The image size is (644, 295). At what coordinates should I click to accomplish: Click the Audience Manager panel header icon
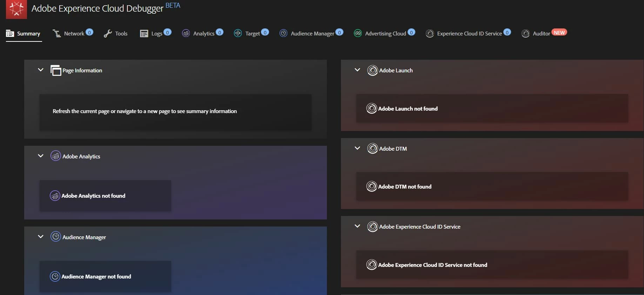(56, 236)
